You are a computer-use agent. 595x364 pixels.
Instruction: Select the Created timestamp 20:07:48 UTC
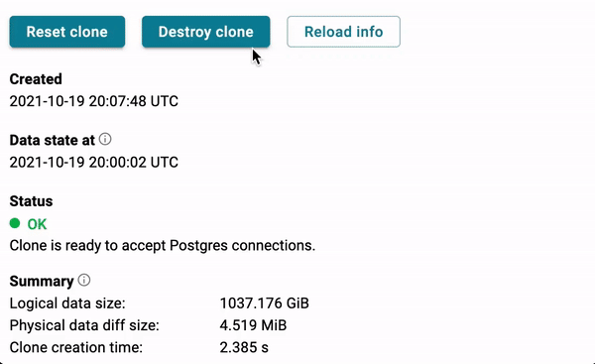pyautogui.click(x=94, y=101)
